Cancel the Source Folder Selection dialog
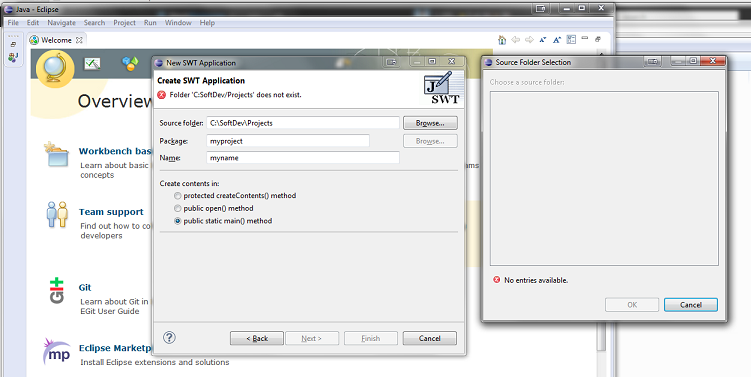Screen dimensions: 751x377 691,305
